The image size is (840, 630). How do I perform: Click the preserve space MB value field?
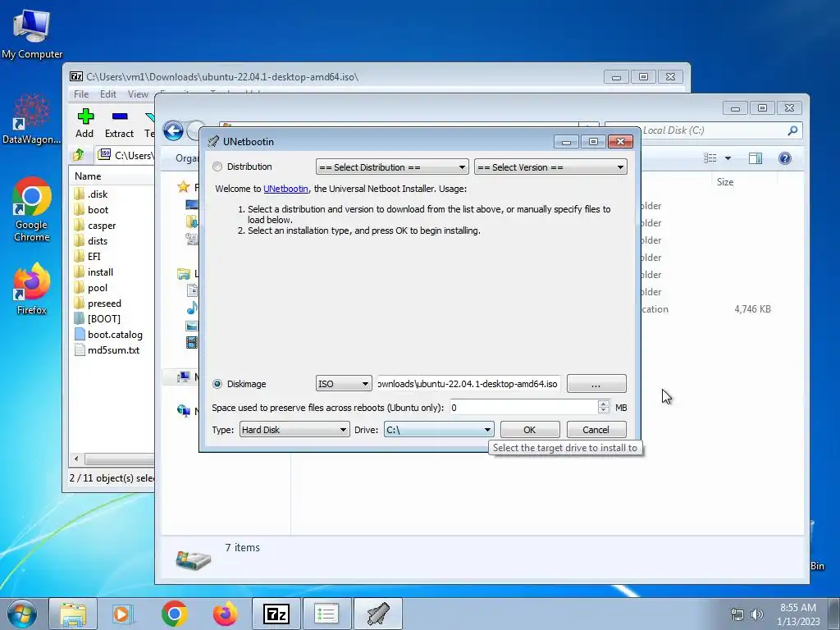(523, 408)
